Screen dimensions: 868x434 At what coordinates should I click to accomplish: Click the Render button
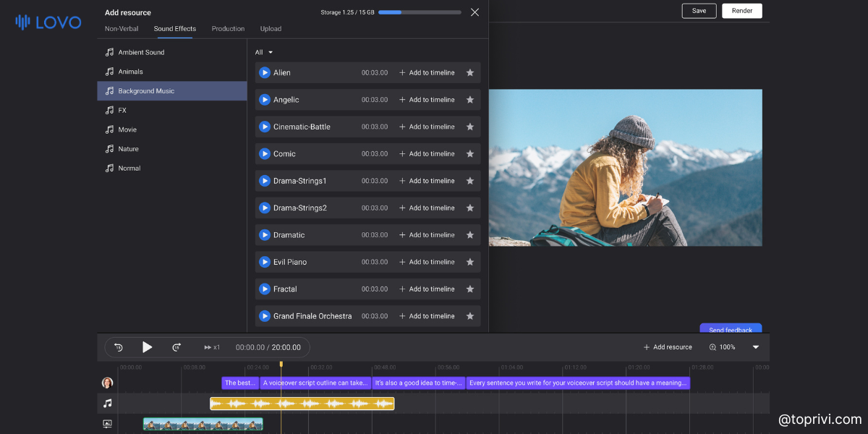pyautogui.click(x=742, y=11)
